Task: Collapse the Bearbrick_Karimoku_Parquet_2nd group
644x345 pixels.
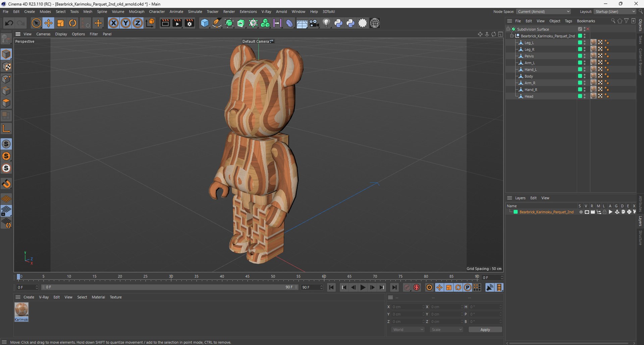Action: (512, 36)
